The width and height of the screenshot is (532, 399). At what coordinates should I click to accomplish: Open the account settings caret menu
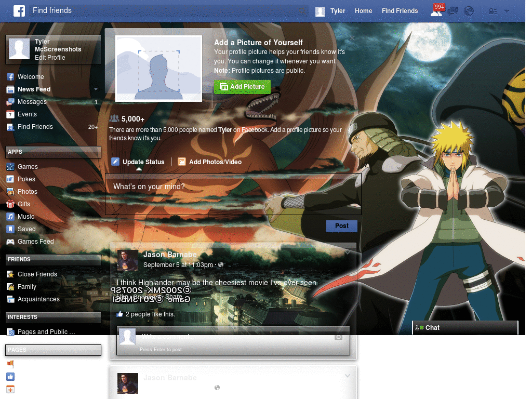pyautogui.click(x=507, y=10)
